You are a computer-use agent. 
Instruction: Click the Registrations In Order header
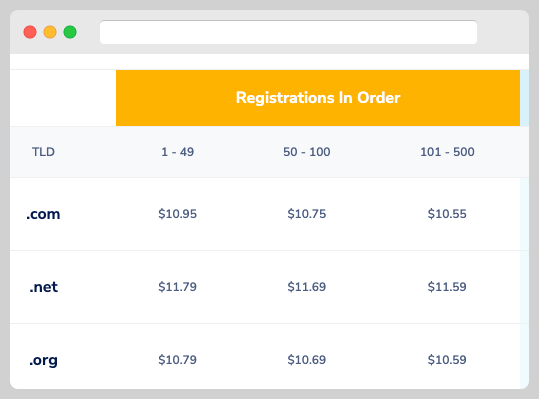[318, 98]
